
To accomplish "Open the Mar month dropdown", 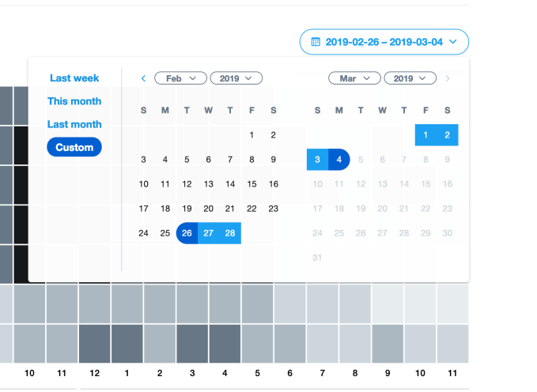I will coord(354,78).
